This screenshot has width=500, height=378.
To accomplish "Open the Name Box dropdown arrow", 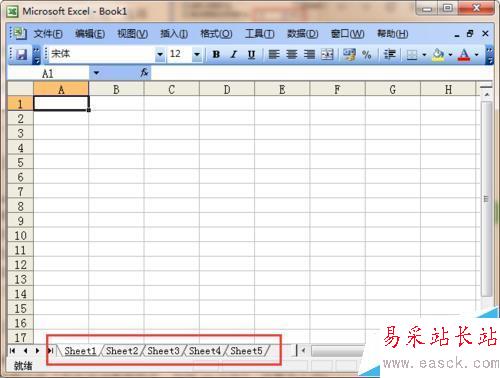I will click(x=96, y=73).
